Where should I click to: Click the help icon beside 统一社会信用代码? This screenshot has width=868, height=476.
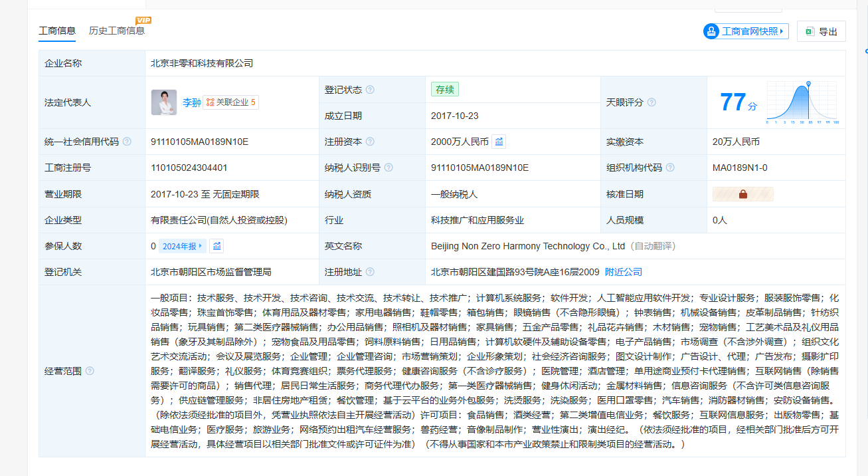pyautogui.click(x=127, y=142)
